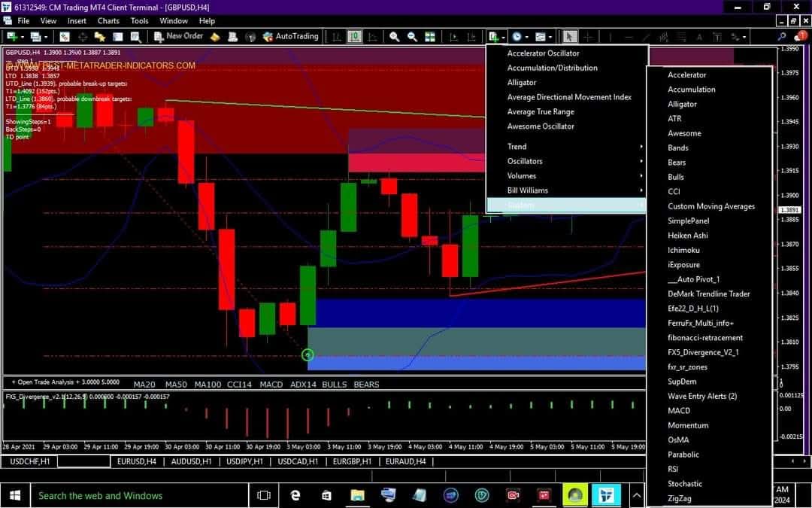Screen dimensions: 812x508
Task: Choose DeMark Trendline Trader indicator
Action: (710, 294)
